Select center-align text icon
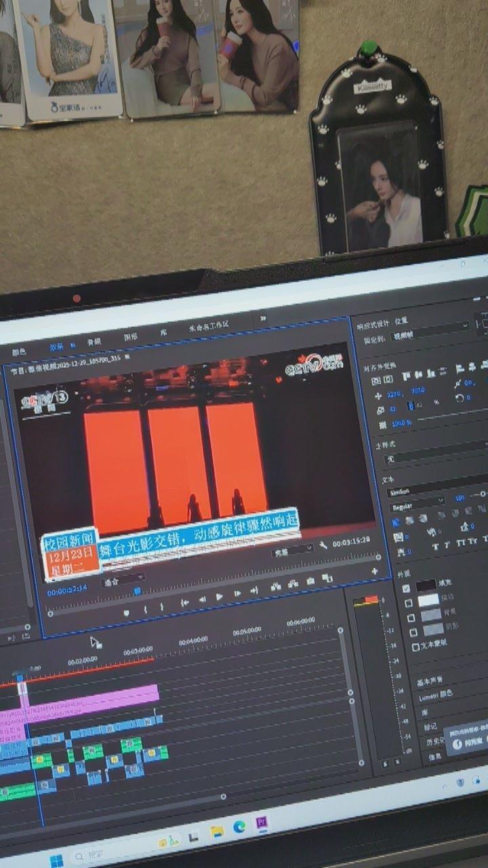This screenshot has height=868, width=488. (410, 520)
